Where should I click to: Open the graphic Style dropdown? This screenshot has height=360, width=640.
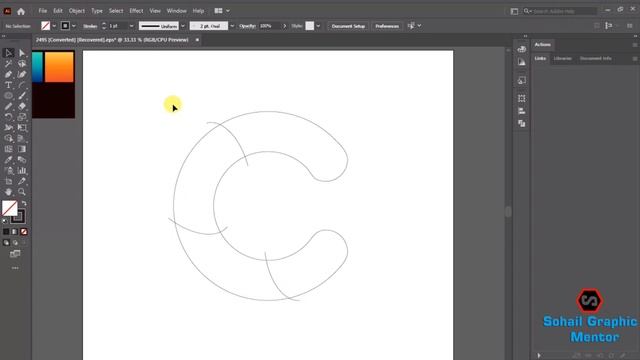318,26
